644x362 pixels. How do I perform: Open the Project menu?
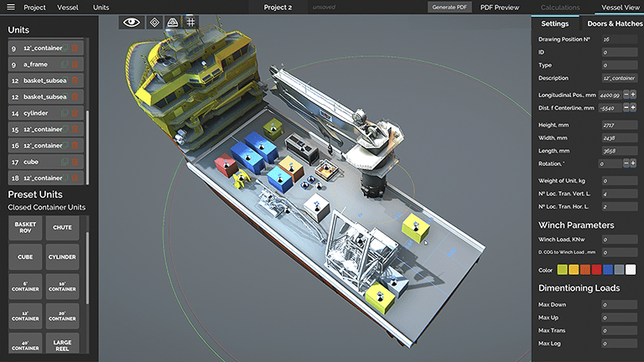click(x=34, y=8)
